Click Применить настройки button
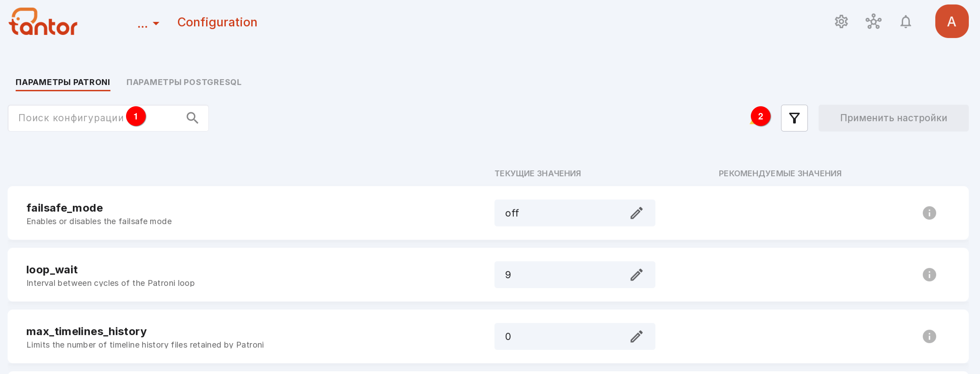The image size is (980, 374). click(x=893, y=118)
